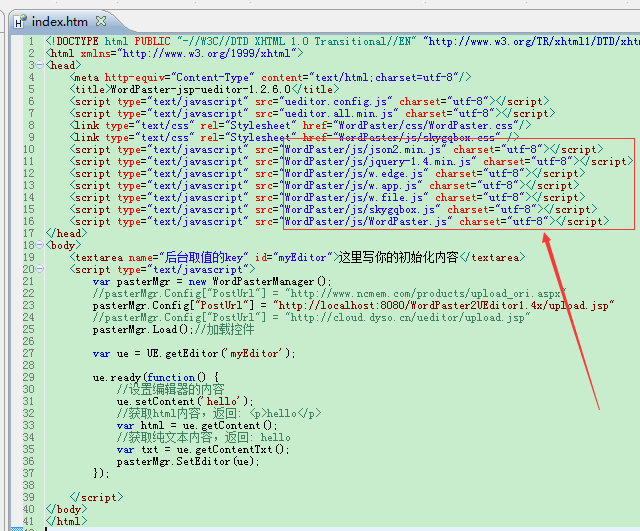This screenshot has width=640, height=531.
Task: Click the ue.getContentTxt() line
Action: point(203,449)
